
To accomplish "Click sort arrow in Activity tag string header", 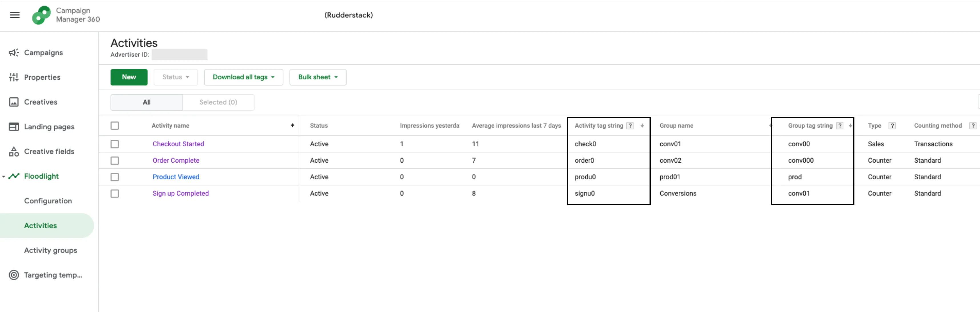I will pos(642,125).
